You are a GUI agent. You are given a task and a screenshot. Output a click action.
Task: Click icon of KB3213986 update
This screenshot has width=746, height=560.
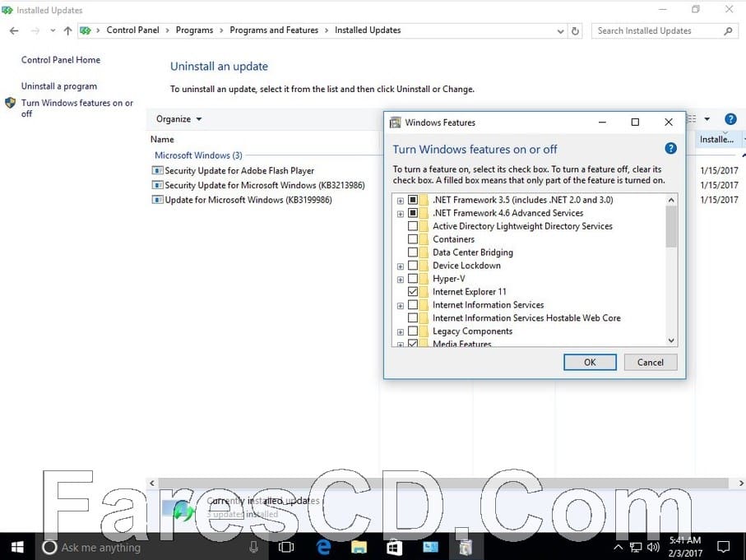point(157,185)
